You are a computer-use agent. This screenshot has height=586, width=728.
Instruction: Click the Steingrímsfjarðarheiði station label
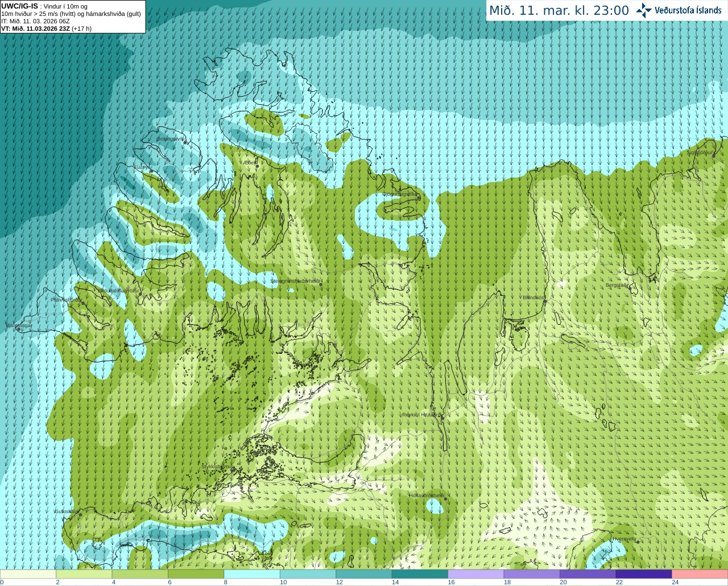coord(296,281)
